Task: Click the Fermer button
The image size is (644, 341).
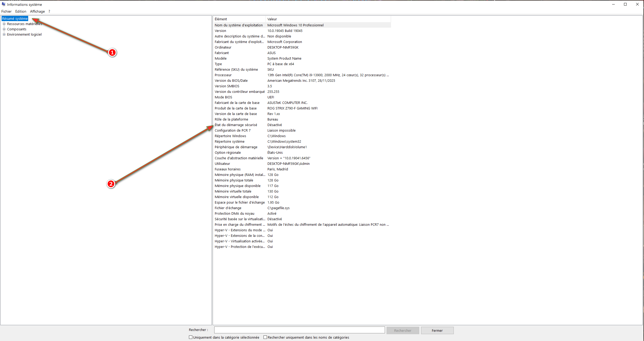Action: point(437,330)
